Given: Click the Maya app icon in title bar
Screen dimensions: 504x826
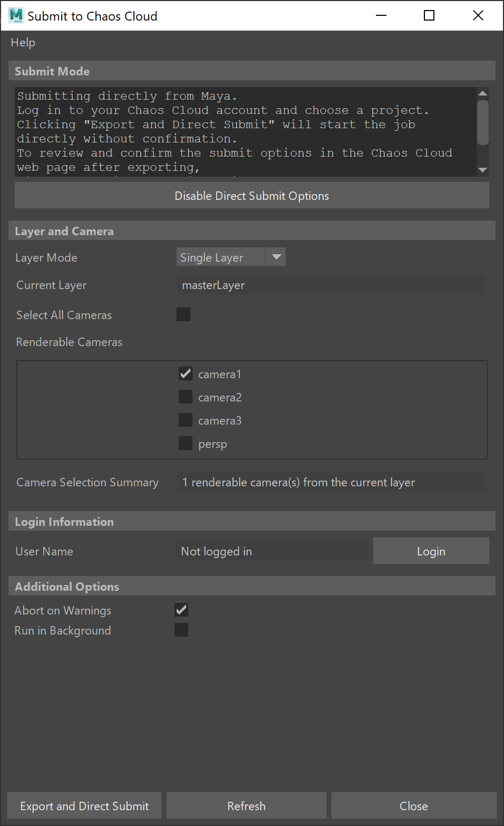Looking at the screenshot, I should pos(16,16).
